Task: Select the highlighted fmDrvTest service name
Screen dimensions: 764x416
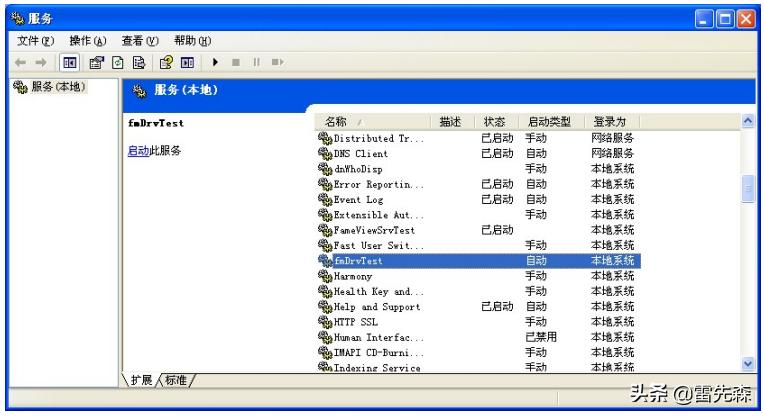Action: click(358, 261)
